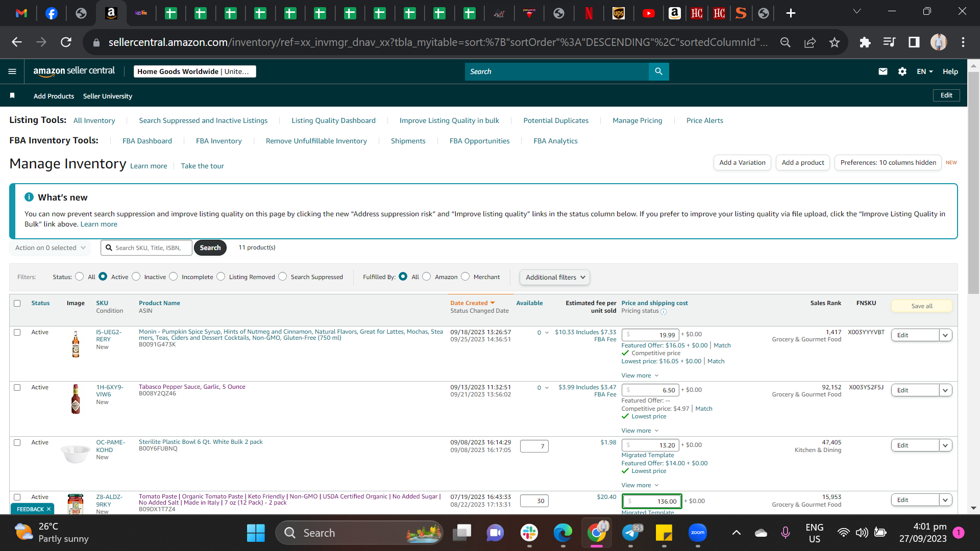Viewport: 980px width, 551px height.
Task: Go to the Shipments page
Action: 408,141
